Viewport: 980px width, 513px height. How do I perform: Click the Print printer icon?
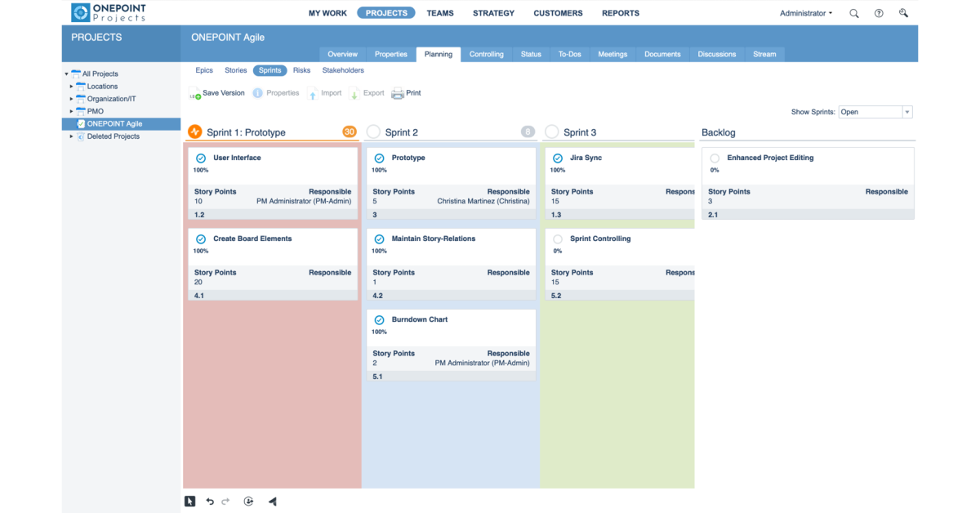[x=398, y=93]
